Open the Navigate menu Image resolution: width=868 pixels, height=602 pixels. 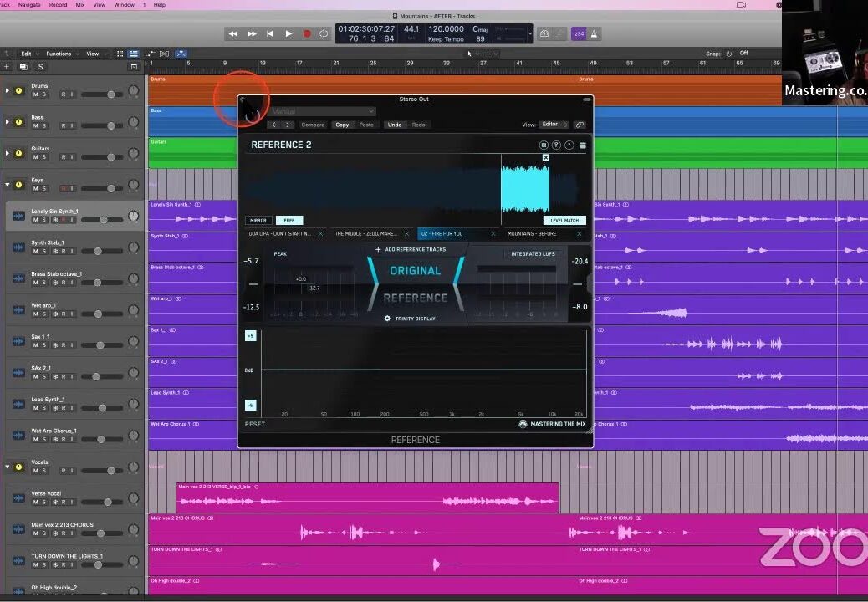[x=29, y=4]
